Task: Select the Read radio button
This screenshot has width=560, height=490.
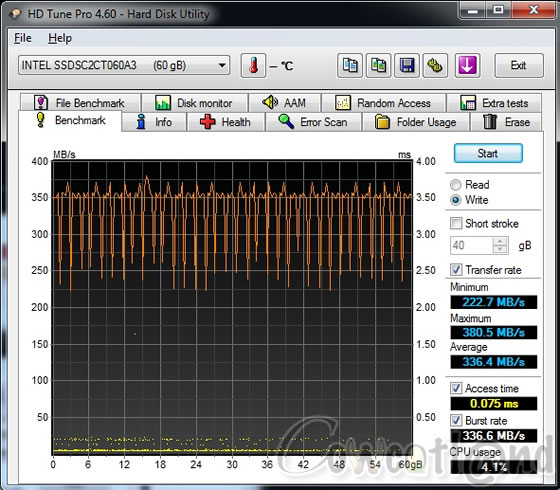Action: coord(456,185)
